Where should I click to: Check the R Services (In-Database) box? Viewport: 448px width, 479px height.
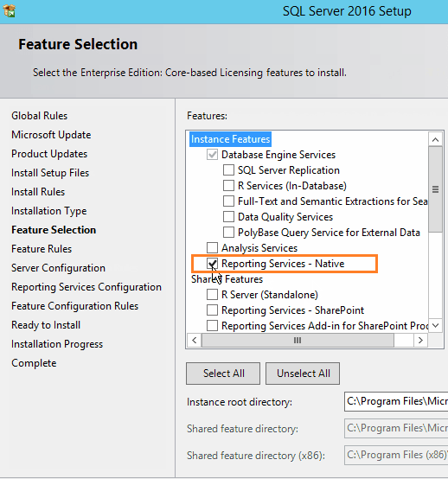click(x=228, y=186)
